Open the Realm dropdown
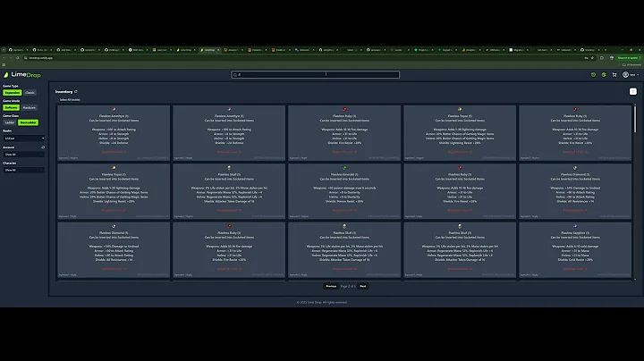 coord(24,139)
